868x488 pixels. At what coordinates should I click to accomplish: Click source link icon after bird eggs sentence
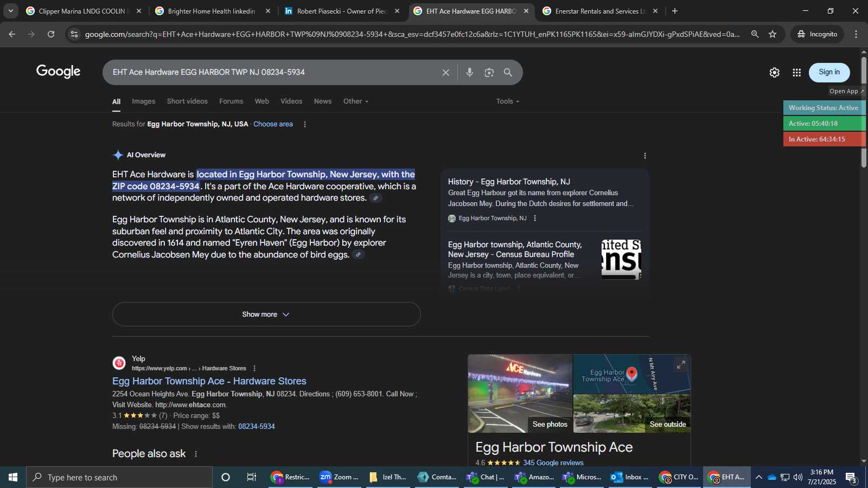[x=358, y=255]
